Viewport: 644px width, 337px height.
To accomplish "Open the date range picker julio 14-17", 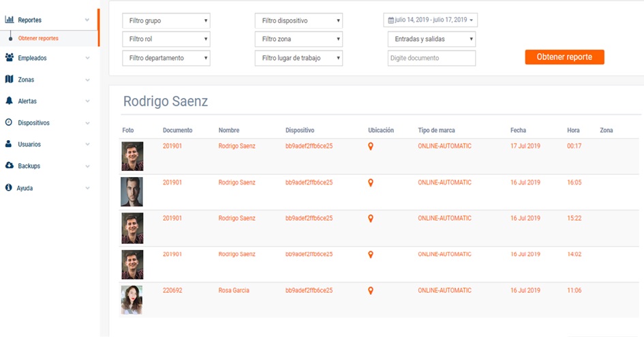I will [431, 20].
